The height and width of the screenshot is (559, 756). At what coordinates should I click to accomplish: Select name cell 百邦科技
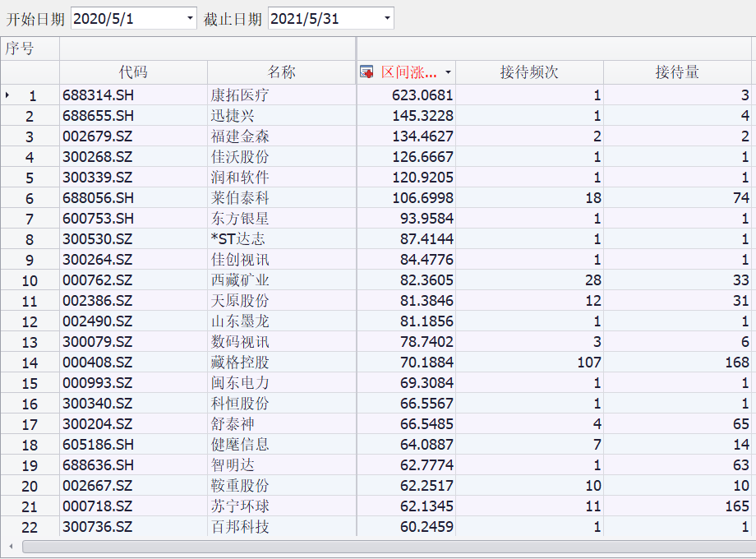pos(282,527)
